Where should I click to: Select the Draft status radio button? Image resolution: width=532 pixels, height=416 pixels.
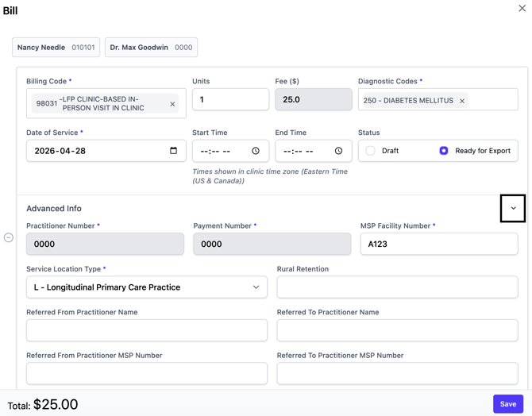pos(371,151)
